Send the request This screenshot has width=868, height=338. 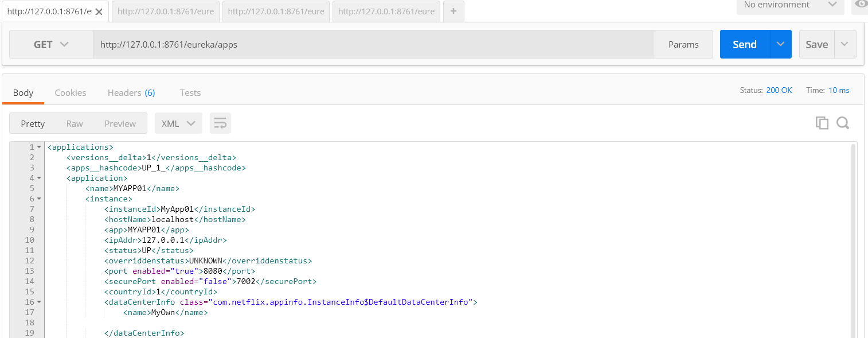744,45
